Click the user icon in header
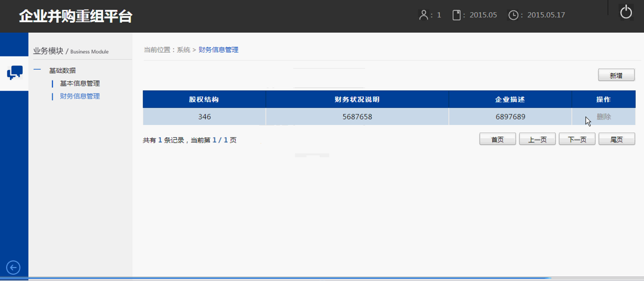The image size is (644, 281). coord(423,15)
